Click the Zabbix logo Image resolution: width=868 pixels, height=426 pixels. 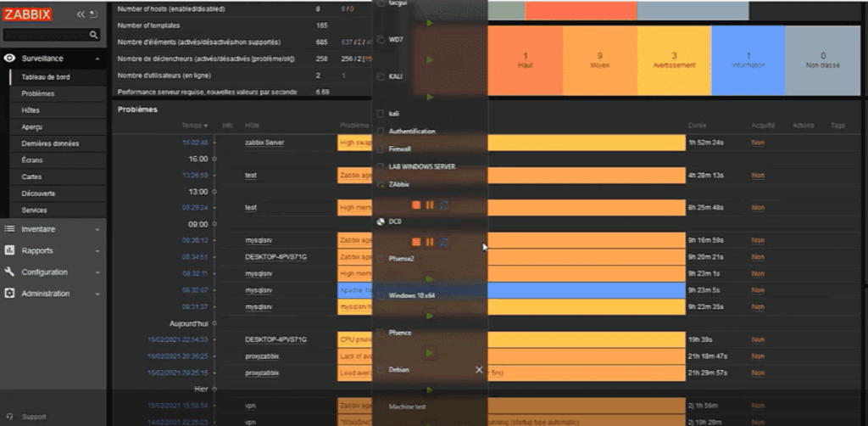tap(27, 14)
